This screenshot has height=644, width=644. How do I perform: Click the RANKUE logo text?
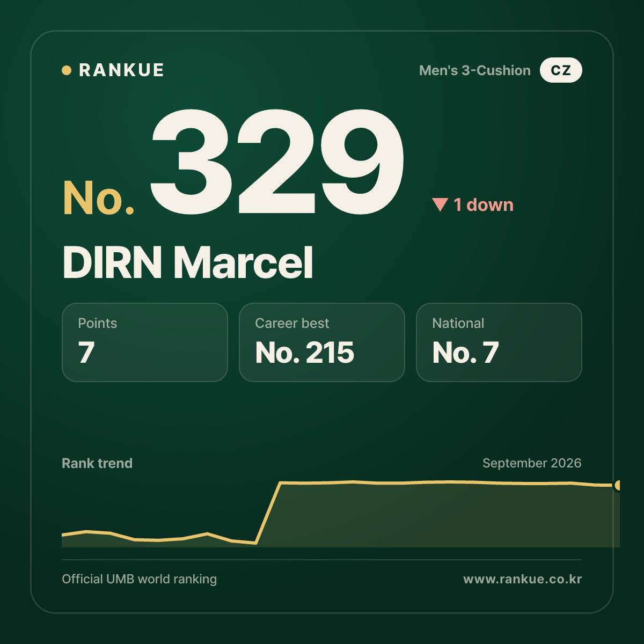point(121,70)
